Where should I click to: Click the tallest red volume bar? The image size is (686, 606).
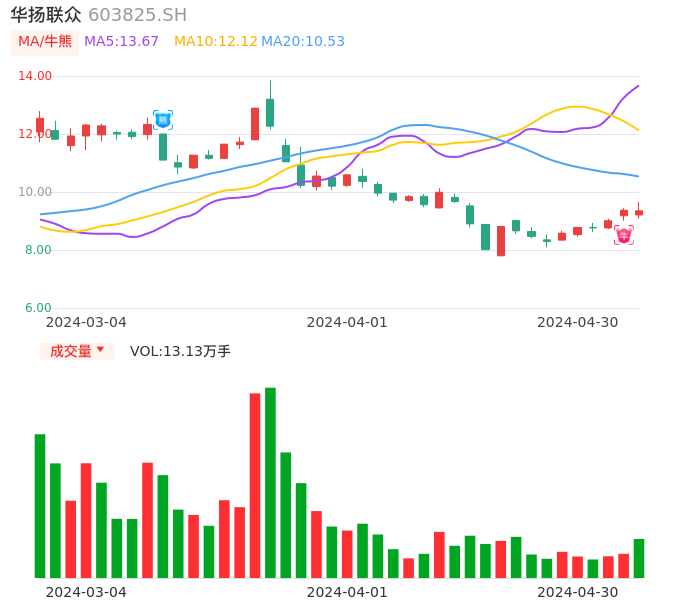255,485
